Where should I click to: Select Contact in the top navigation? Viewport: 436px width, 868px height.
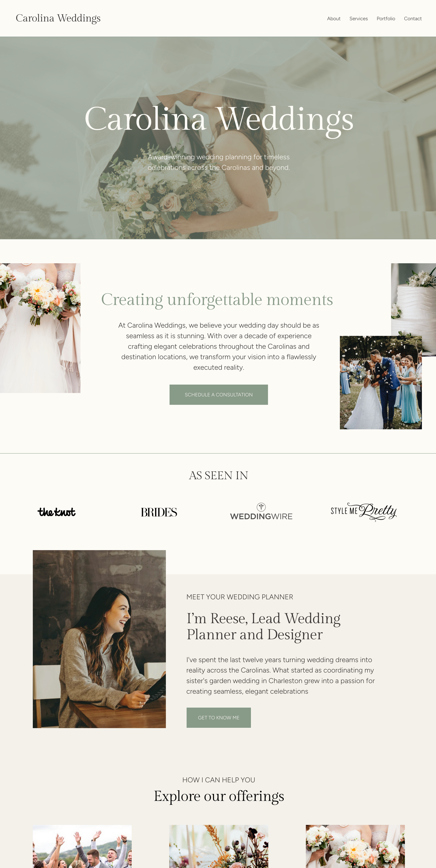[x=413, y=18]
